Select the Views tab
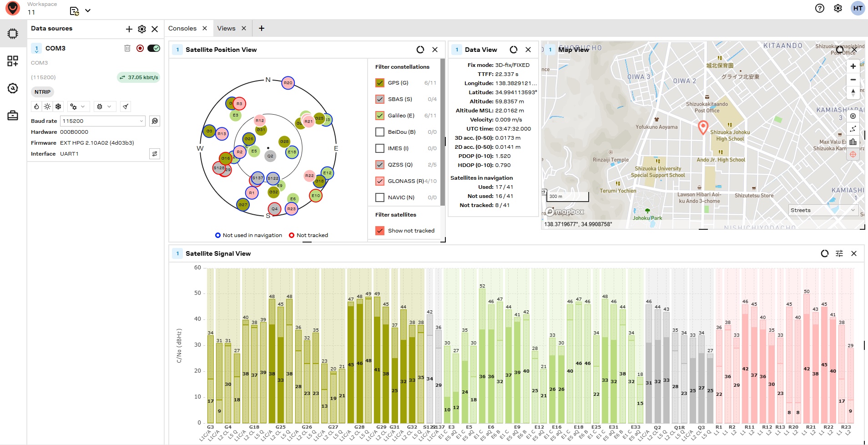Screen dimensions: 868x445 coord(226,28)
